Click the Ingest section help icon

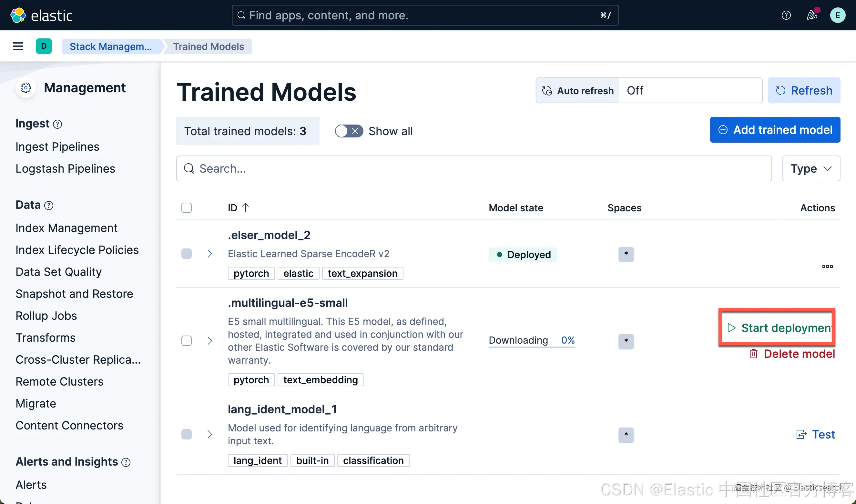58,124
